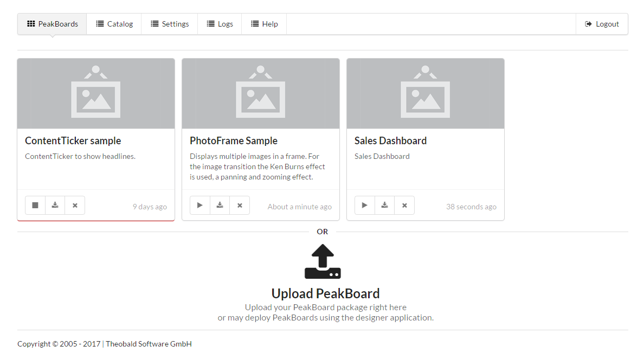644x359 pixels.
Task: Delete the Sales Dashboard board
Action: tap(404, 206)
